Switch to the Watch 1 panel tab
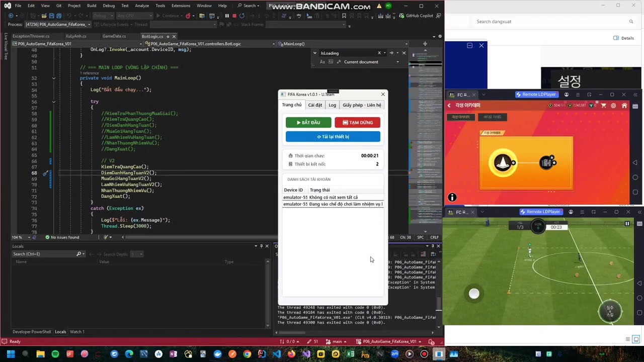 pyautogui.click(x=77, y=332)
